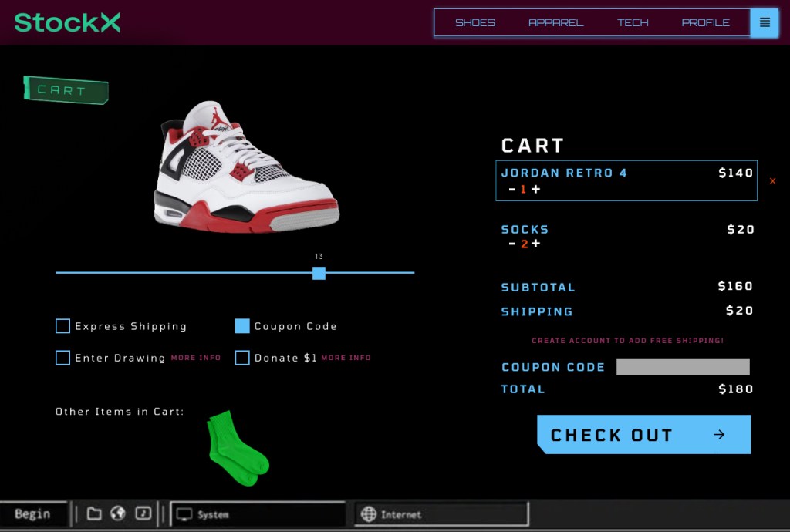Click the shoe size slider handle
Viewport: 790px width, 532px height.
point(319,273)
